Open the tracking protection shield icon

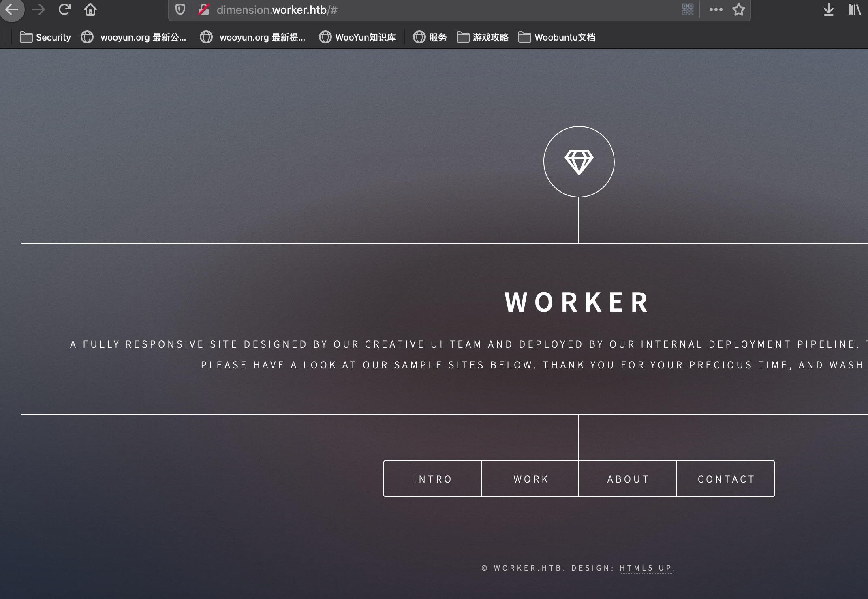tap(180, 9)
